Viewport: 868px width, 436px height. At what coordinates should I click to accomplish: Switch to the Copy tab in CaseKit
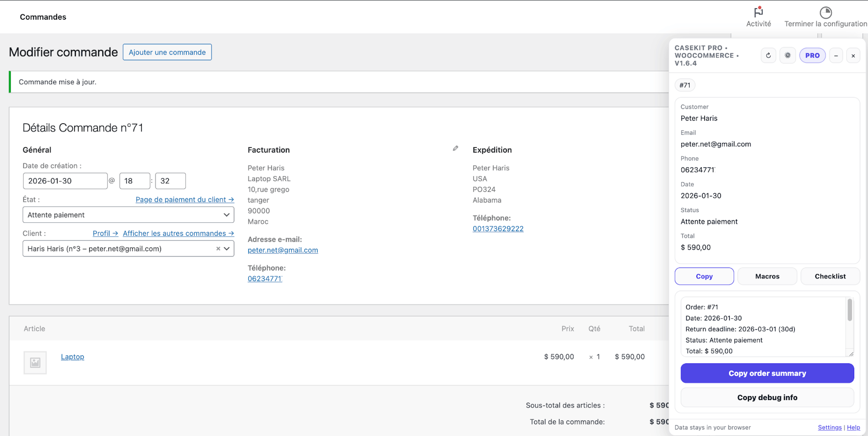click(704, 276)
